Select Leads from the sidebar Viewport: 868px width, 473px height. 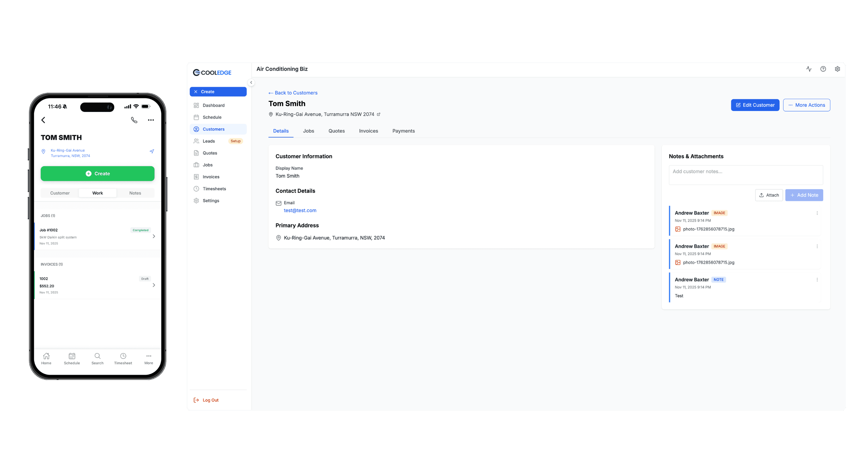click(x=209, y=141)
